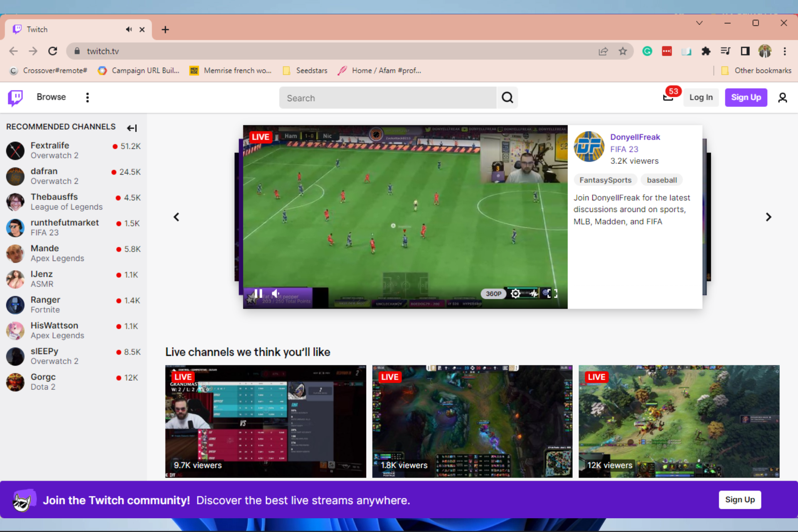Toggle the Chrome side panel icon

745,51
